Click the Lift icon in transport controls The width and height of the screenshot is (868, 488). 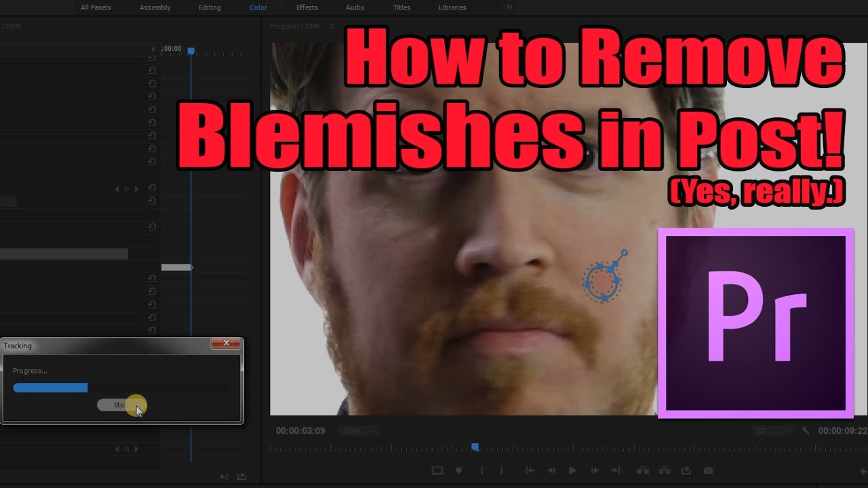(642, 470)
